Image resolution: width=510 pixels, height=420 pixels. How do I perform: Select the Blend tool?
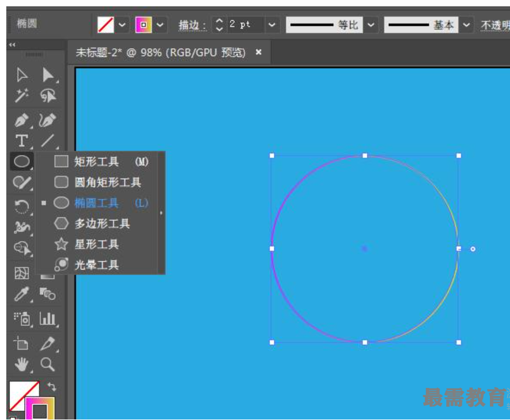48,294
